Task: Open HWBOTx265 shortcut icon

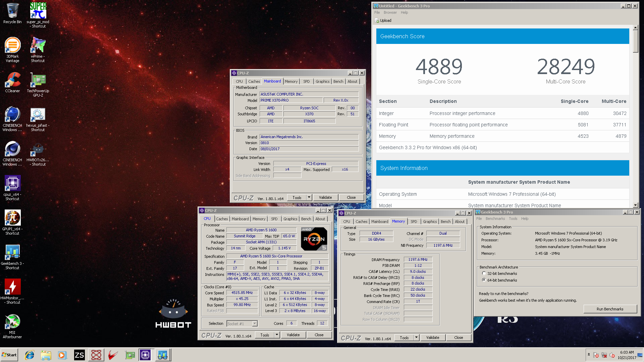Action: click(x=38, y=154)
